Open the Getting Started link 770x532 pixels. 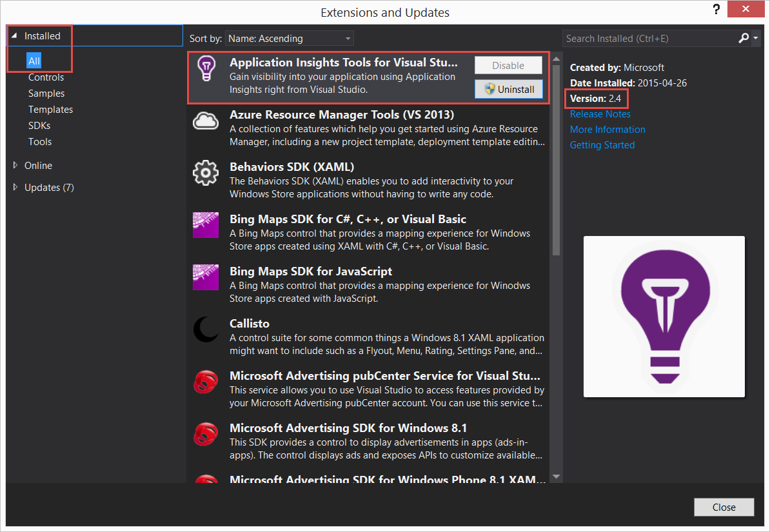pyautogui.click(x=602, y=145)
